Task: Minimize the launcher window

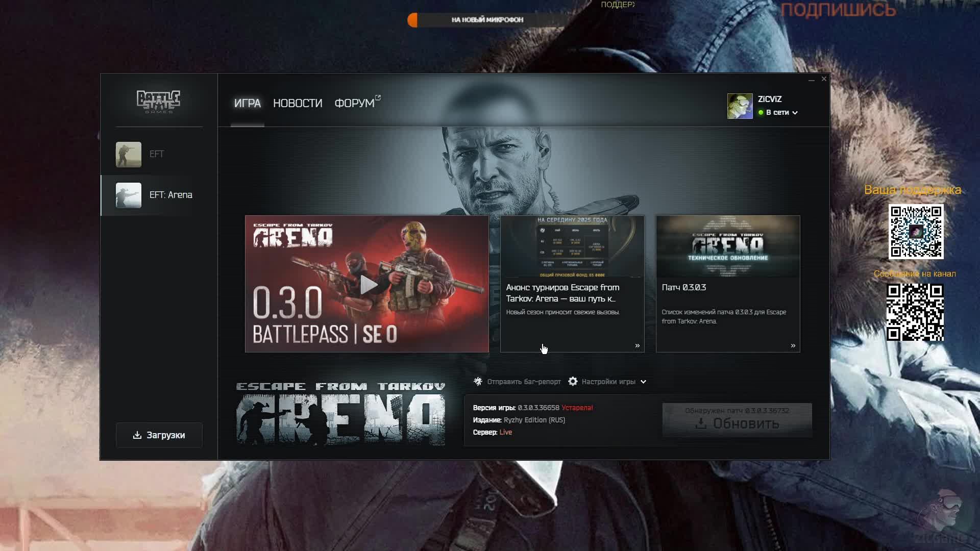Action: pyautogui.click(x=811, y=80)
